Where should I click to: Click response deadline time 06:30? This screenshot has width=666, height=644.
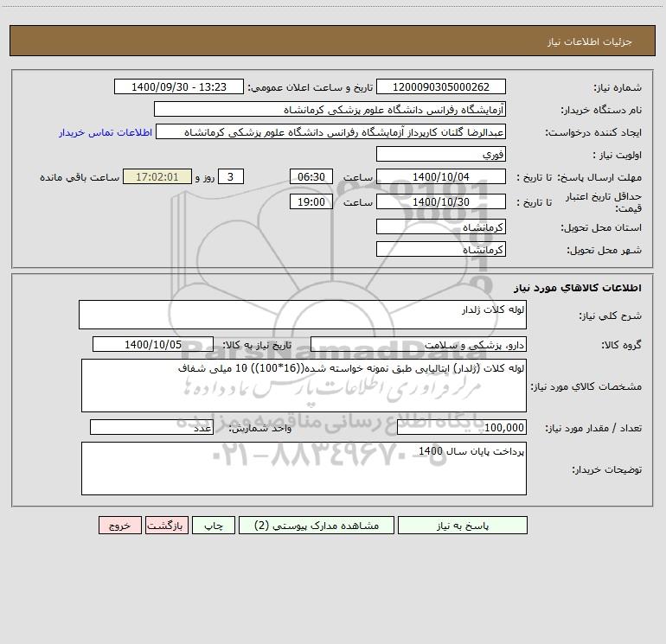311,177
